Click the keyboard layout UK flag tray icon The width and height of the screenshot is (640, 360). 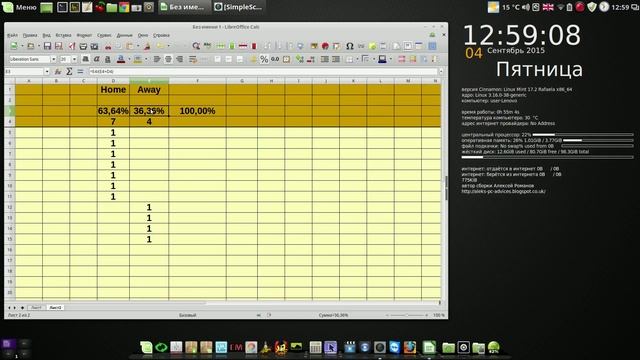pos(548,7)
